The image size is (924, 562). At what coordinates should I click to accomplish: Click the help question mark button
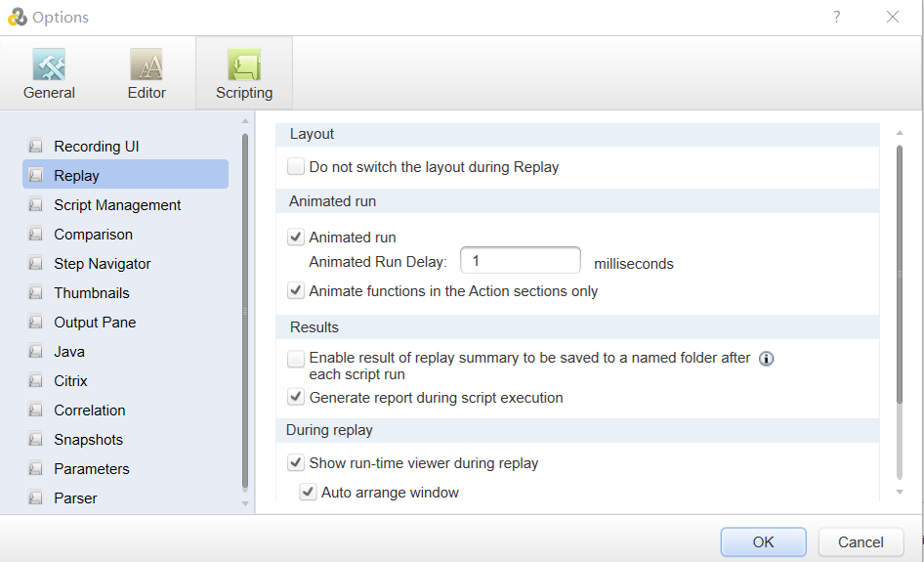pyautogui.click(x=837, y=17)
